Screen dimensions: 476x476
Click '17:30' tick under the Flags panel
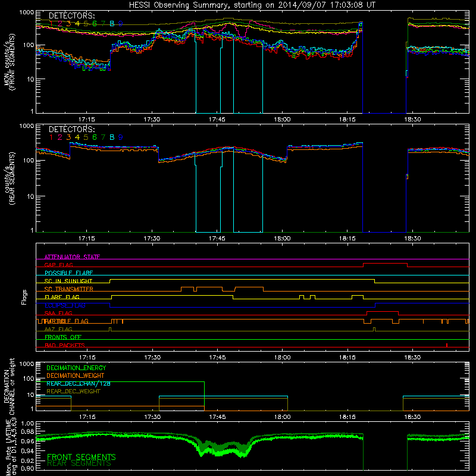point(152,358)
